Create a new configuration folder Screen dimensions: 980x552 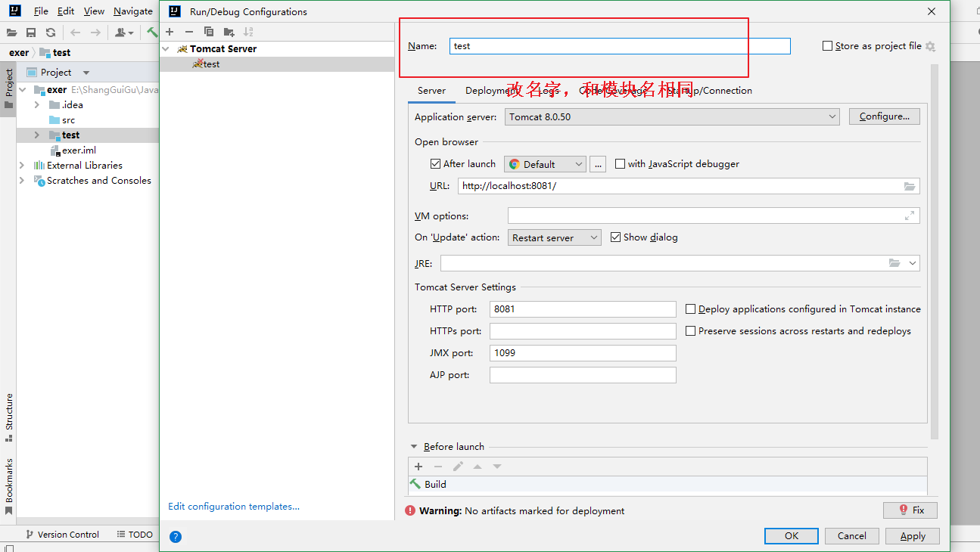pos(229,32)
